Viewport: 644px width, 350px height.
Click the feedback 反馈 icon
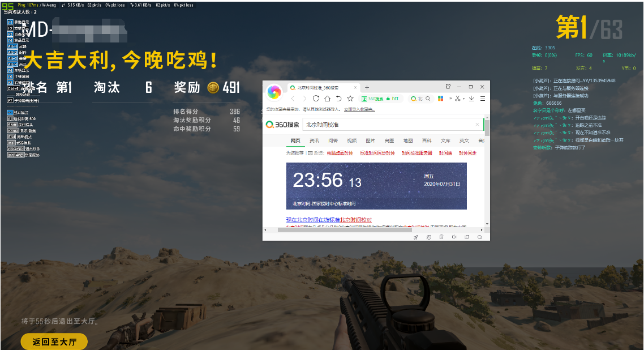pyautogui.click(x=310, y=153)
